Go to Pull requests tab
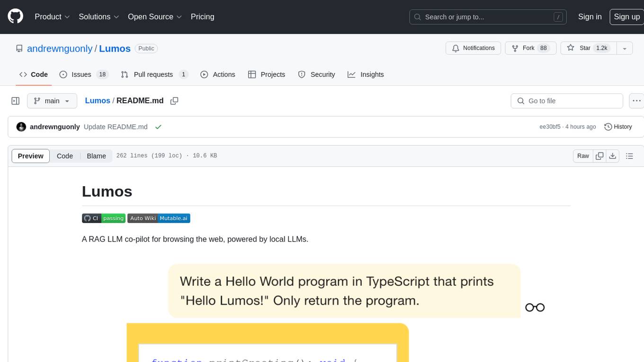 (154, 74)
